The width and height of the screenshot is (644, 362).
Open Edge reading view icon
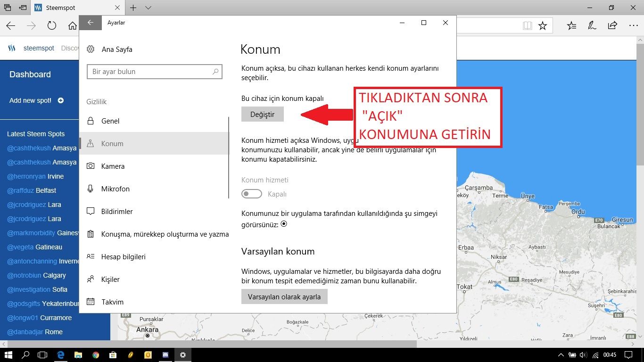coord(527,26)
